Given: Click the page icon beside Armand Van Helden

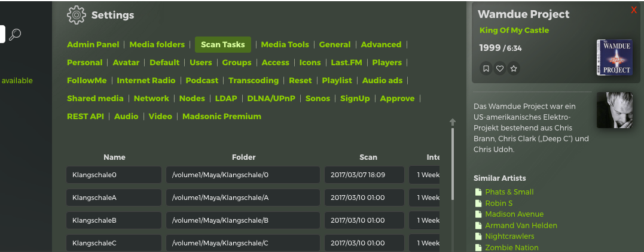Looking at the screenshot, I should point(478,225).
